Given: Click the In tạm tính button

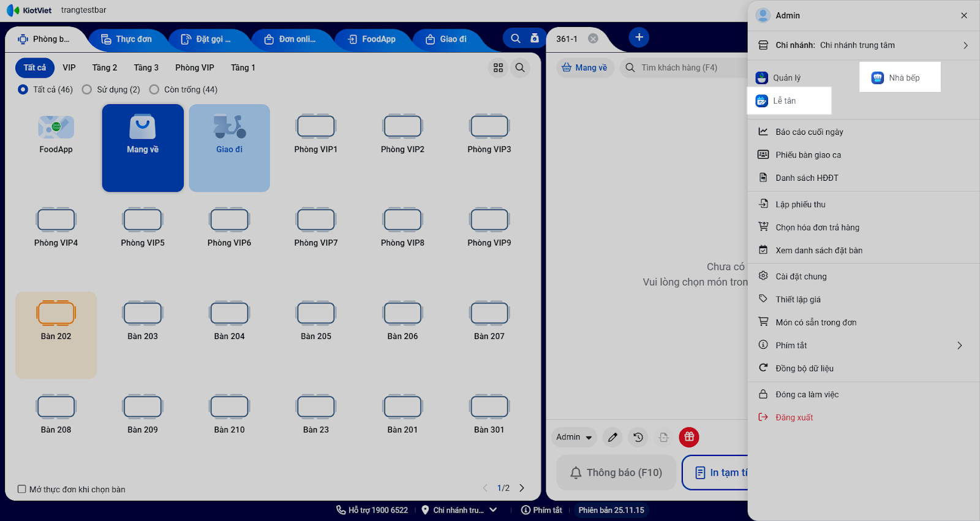Looking at the screenshot, I should pyautogui.click(x=715, y=473).
